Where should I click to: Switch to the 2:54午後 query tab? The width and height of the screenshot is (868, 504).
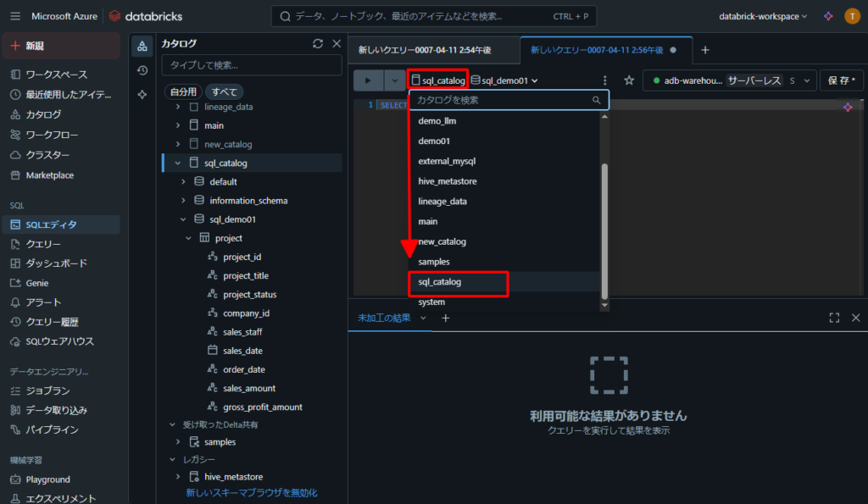pos(433,50)
